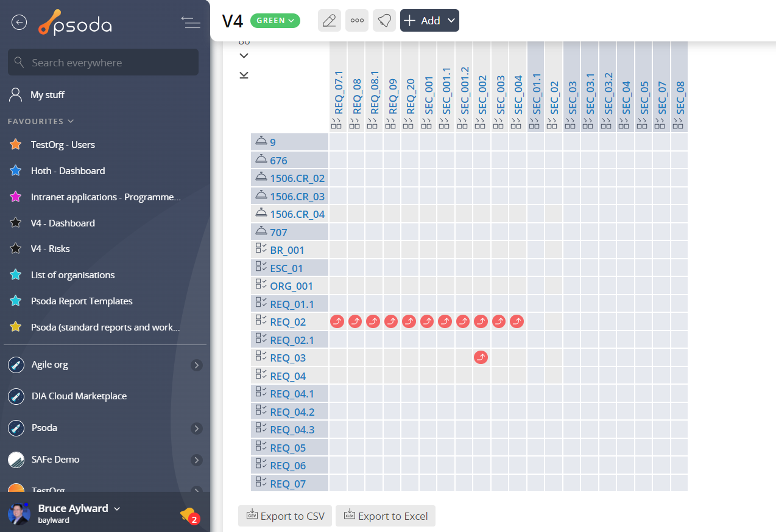
Task: Open the Add dropdown menu
Action: pyautogui.click(x=429, y=21)
